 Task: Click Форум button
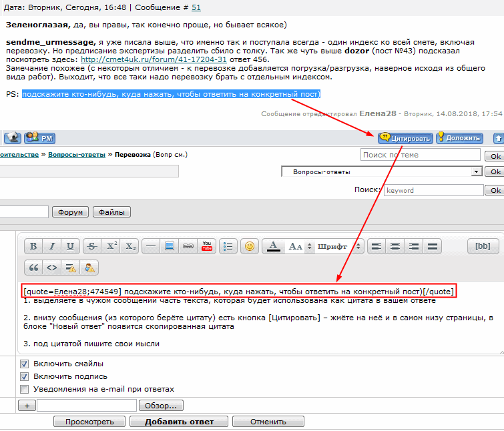point(70,212)
